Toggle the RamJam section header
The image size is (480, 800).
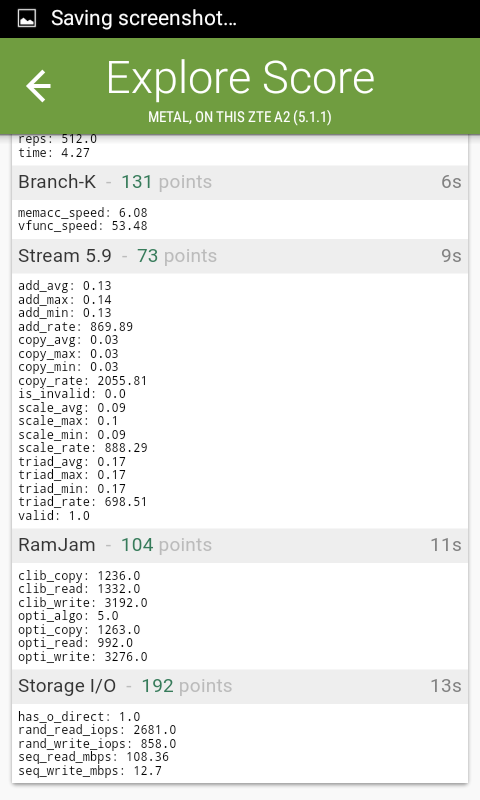pyautogui.click(x=240, y=545)
